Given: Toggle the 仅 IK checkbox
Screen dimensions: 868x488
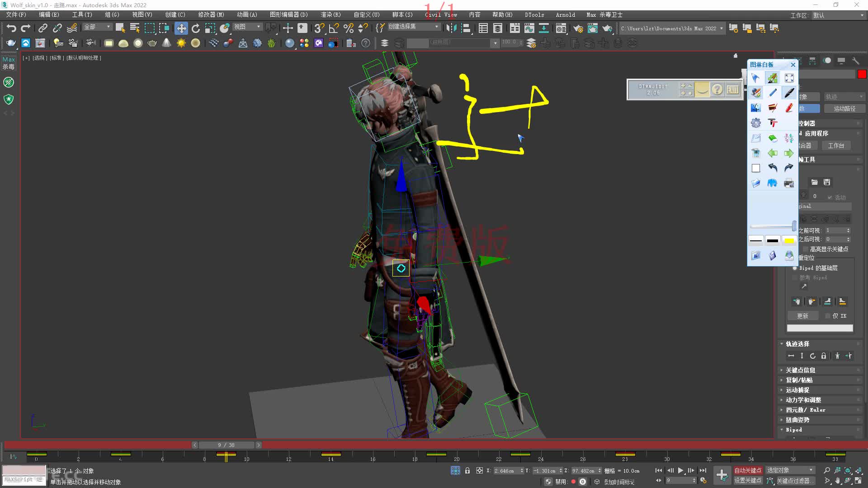Looking at the screenshot, I should point(828,316).
